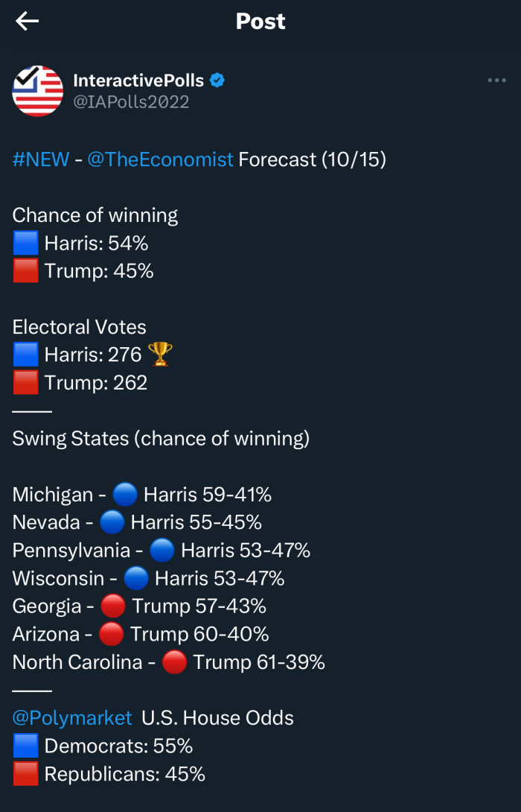Open the #NEW hashtag
Viewport: 521px width, 812px height.
41,159
